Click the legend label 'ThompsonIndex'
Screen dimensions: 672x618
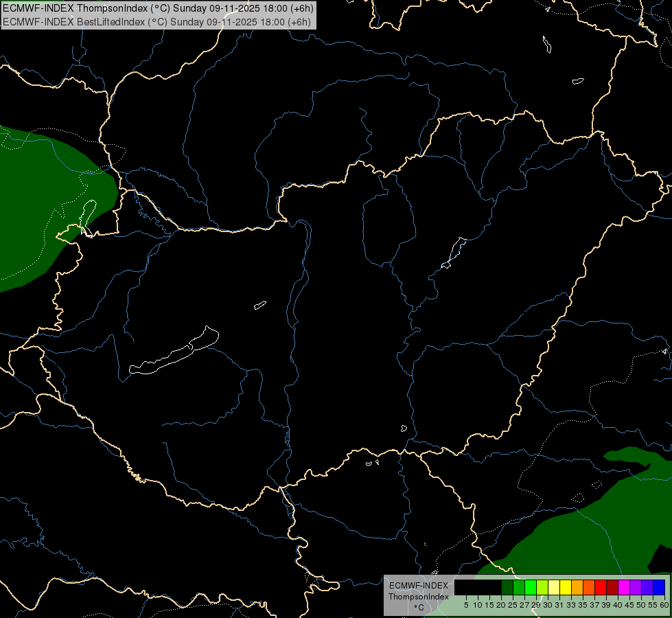tap(418, 597)
